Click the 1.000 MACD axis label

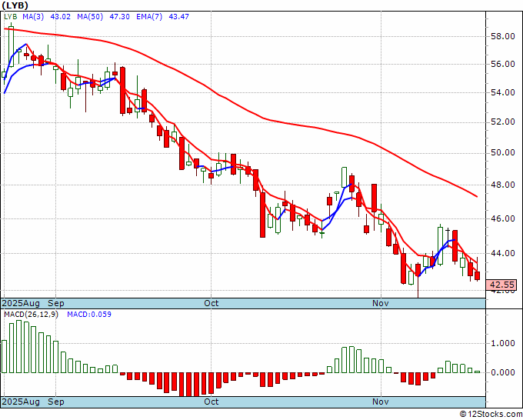[x=503, y=343]
